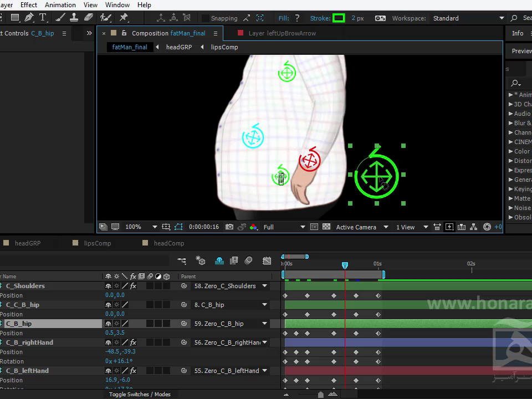Click the green Stroke color swatch
This screenshot has height=399, width=532.
pyautogui.click(x=339, y=18)
